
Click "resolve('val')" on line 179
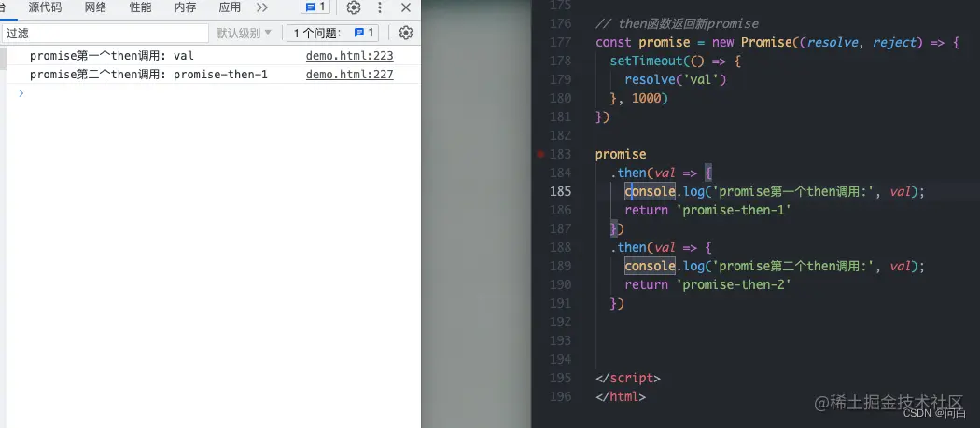click(x=676, y=79)
